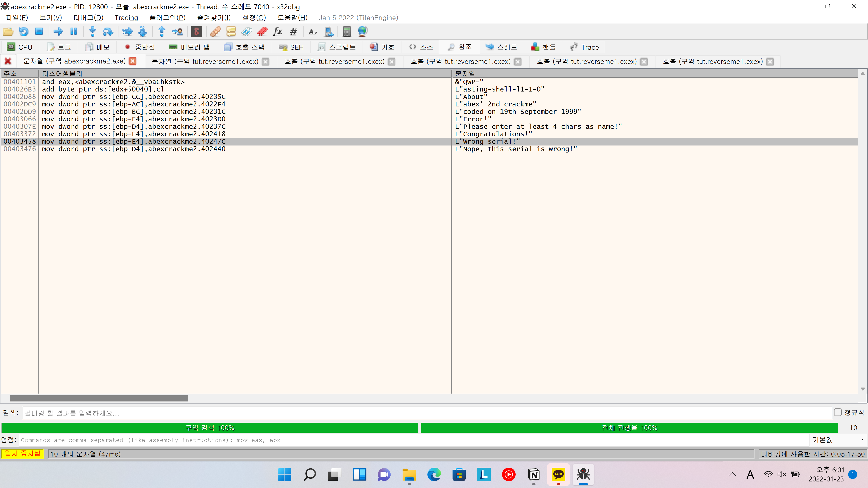Open the 기본값 command dropdown
Image resolution: width=868 pixels, height=488 pixels.
pos(838,440)
